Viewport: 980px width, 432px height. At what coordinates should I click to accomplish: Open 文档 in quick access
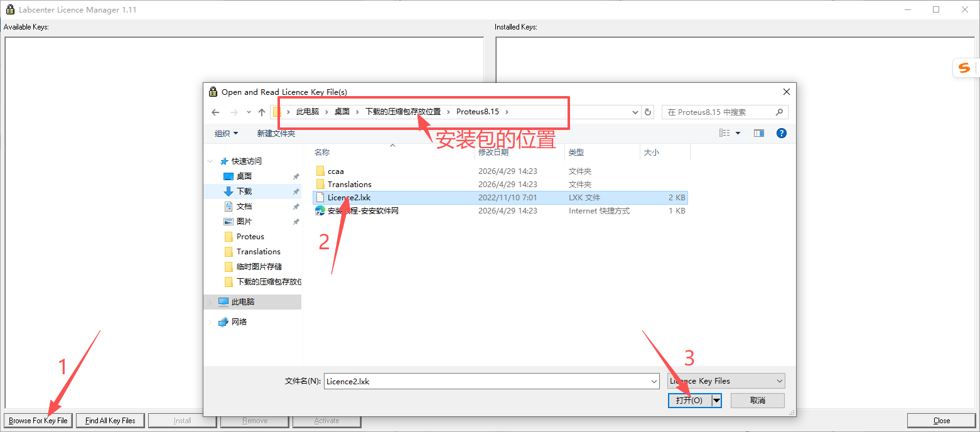coord(244,207)
